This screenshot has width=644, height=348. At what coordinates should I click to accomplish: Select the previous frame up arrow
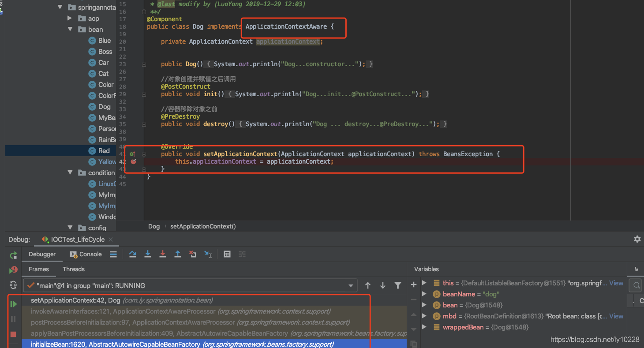click(368, 285)
